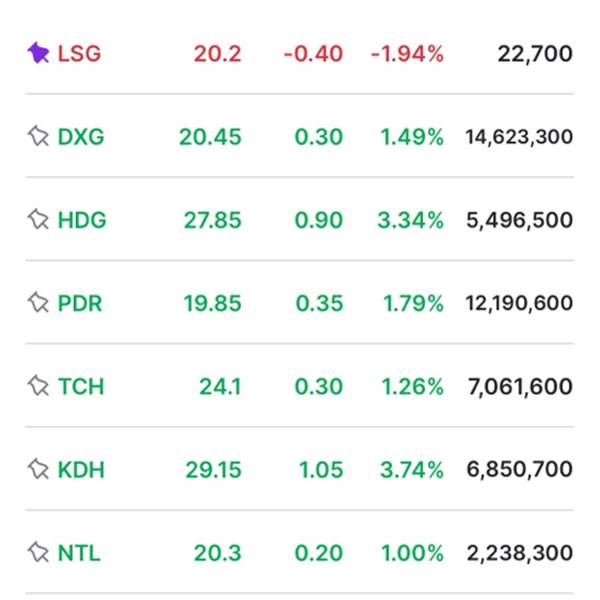Click the star icon beside PDR

pos(37,303)
